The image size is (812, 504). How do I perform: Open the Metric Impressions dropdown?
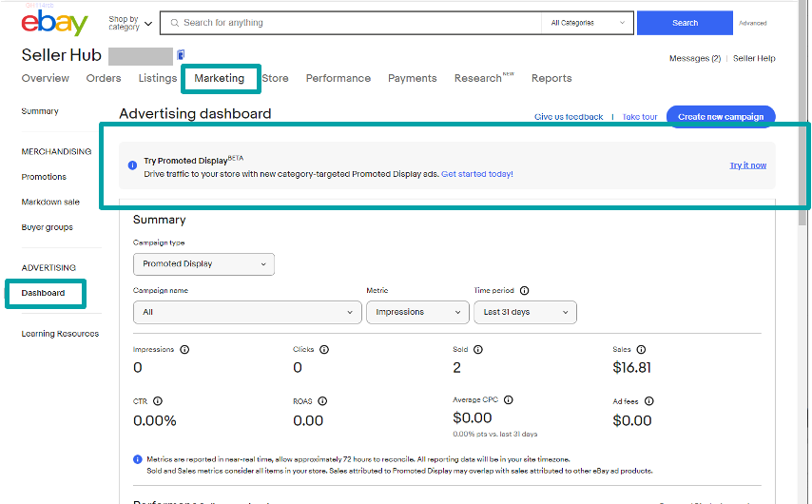pyautogui.click(x=417, y=312)
